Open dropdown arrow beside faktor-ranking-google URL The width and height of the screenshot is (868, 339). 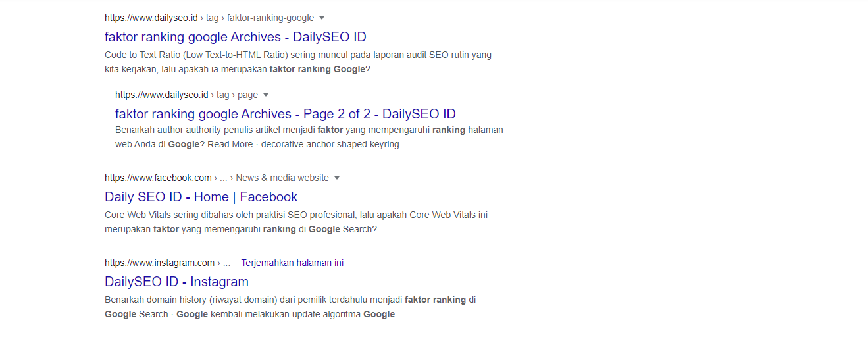pyautogui.click(x=322, y=18)
